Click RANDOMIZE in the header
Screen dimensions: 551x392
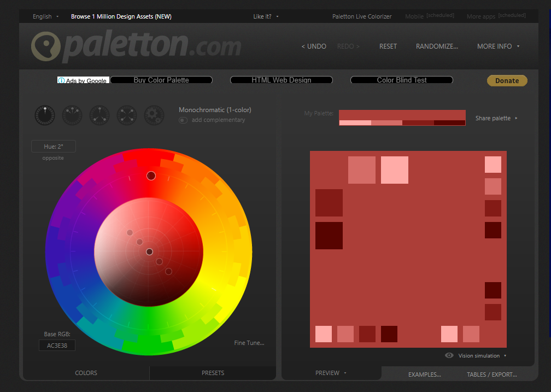tap(437, 46)
